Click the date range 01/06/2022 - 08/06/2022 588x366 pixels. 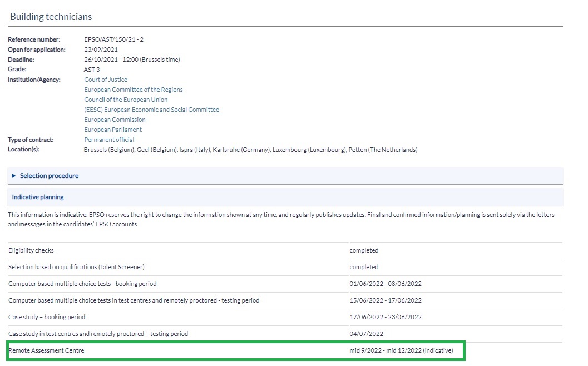coord(386,284)
